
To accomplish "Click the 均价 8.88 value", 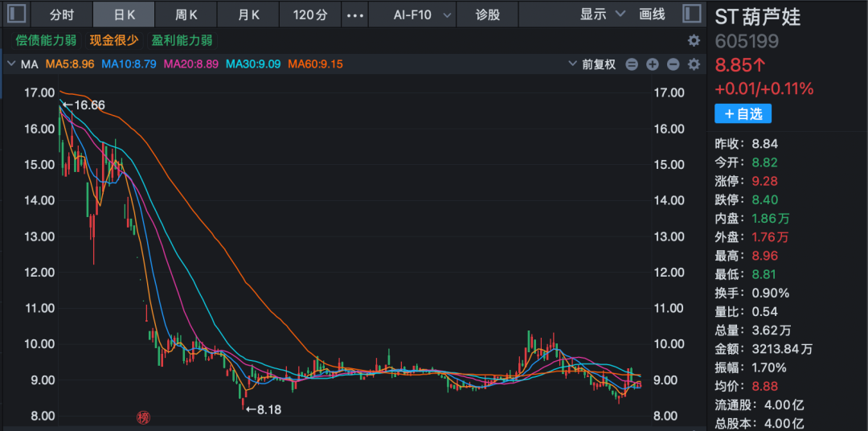I will point(765,386).
